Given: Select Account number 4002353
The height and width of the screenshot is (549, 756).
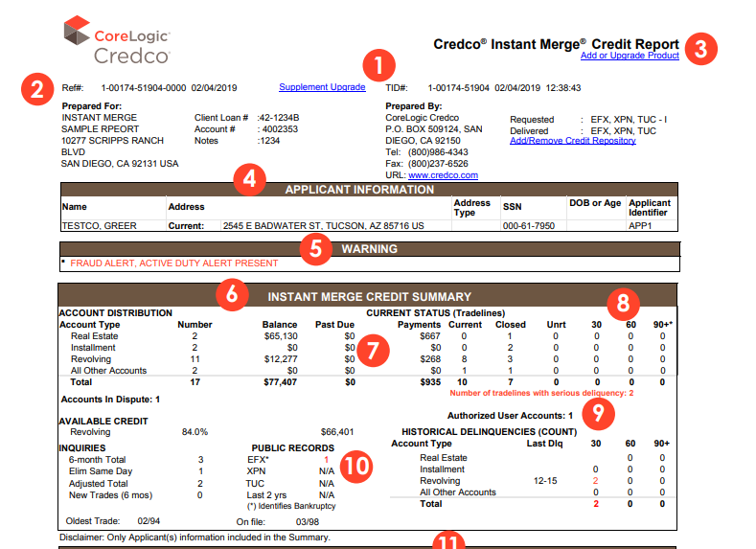Looking at the screenshot, I should 280,129.
